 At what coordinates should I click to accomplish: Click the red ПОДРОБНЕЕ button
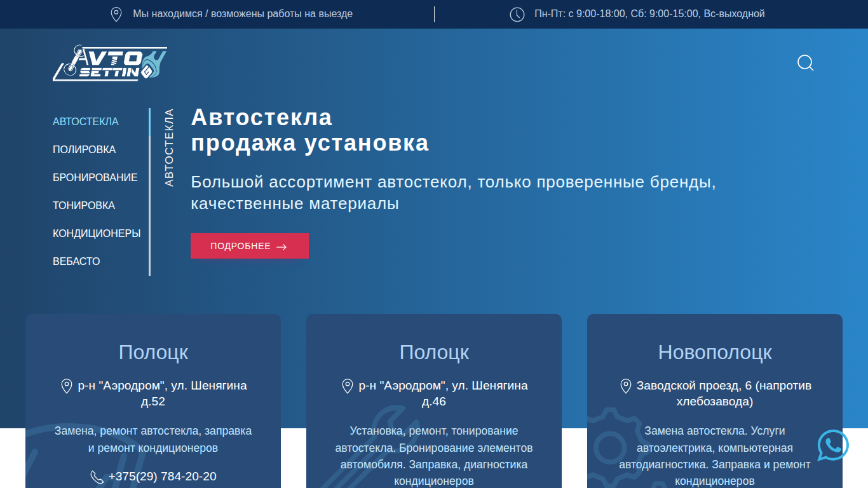click(x=250, y=246)
